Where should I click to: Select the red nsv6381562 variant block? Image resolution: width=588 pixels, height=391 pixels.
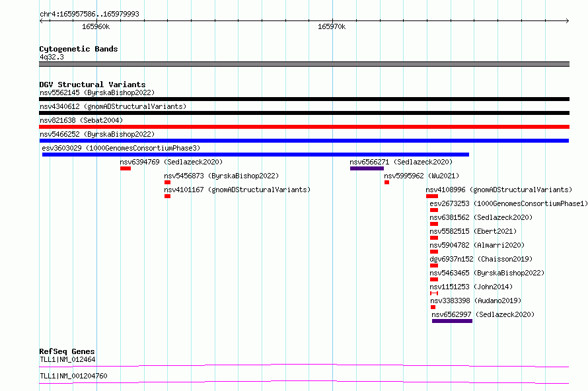pos(434,224)
